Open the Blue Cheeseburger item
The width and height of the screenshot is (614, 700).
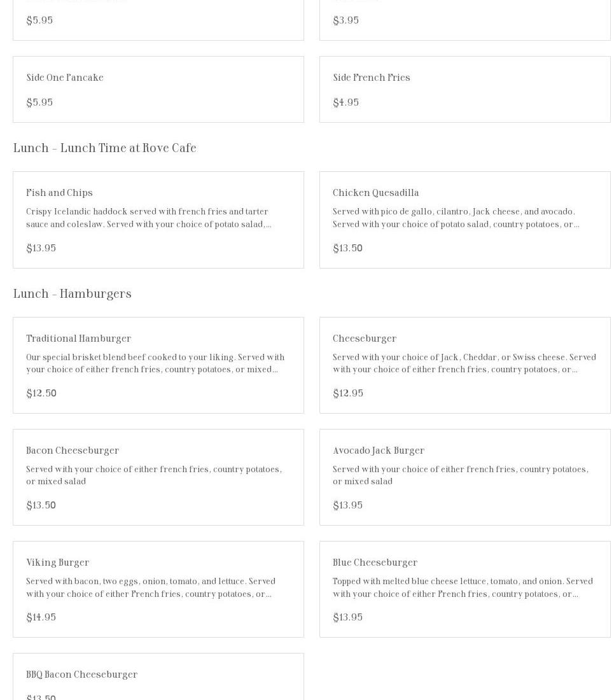[375, 563]
